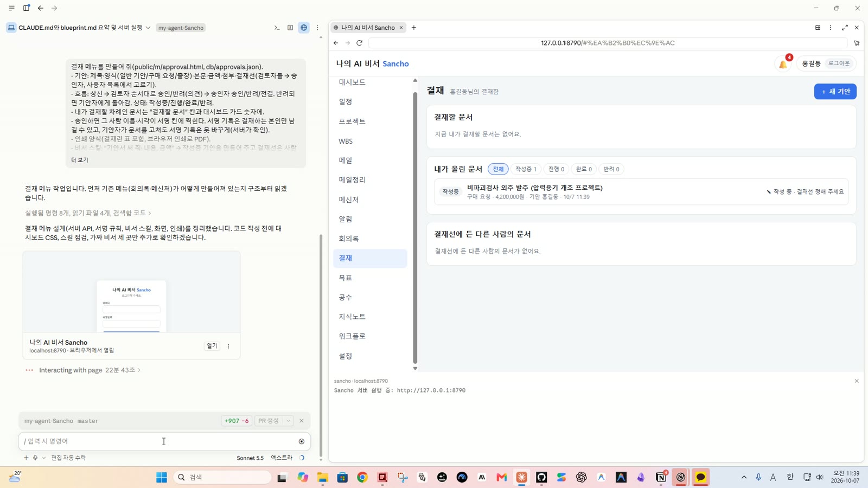The width and height of the screenshot is (868, 488).
Task: Toggle the globe browser preview icon
Action: coord(304,28)
